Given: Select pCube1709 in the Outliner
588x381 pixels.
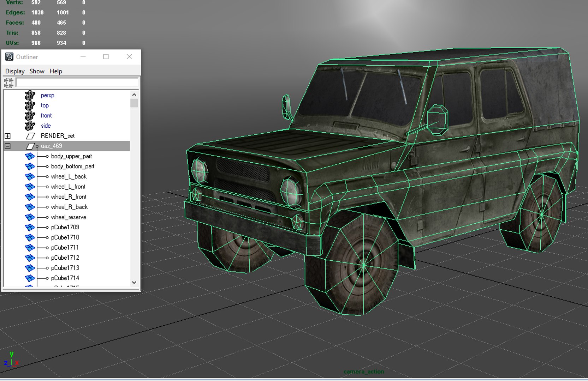Looking at the screenshot, I should pos(65,227).
